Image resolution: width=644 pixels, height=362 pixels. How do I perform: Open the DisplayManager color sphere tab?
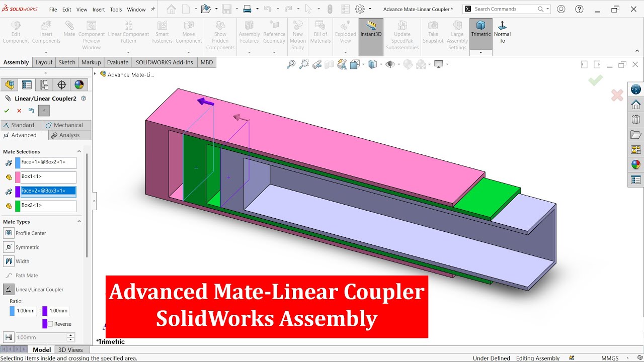[x=79, y=84]
